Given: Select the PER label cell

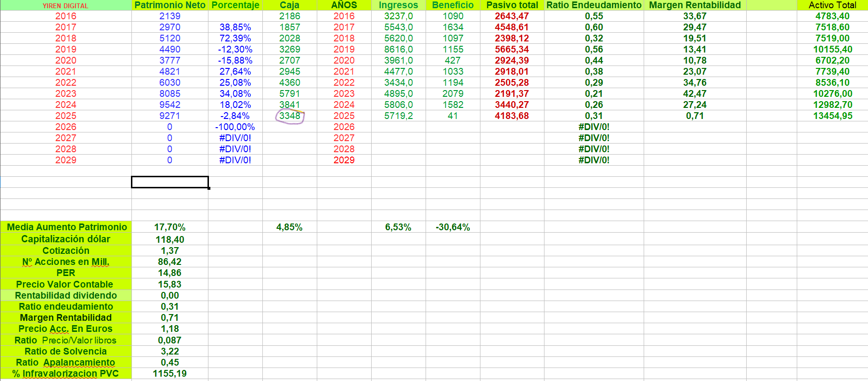Looking at the screenshot, I should pos(66,273).
